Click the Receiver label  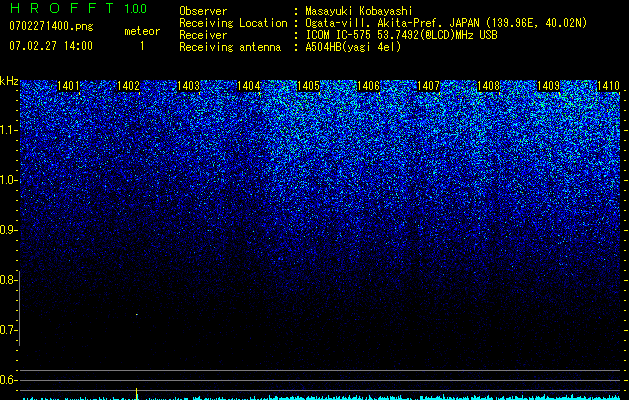(203, 35)
